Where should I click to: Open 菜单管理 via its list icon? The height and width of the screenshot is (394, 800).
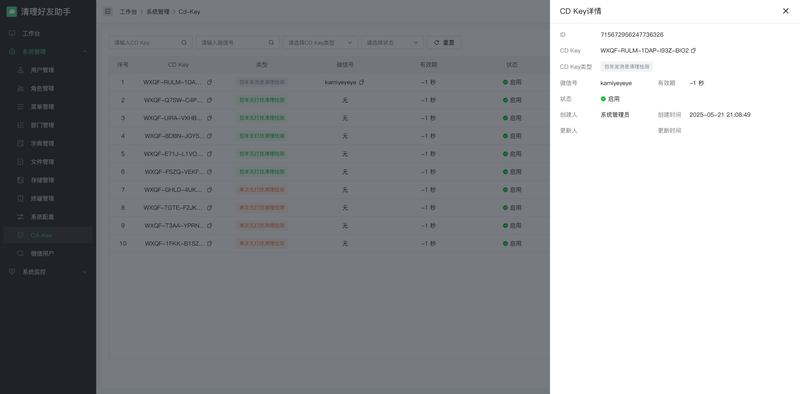[x=20, y=107]
